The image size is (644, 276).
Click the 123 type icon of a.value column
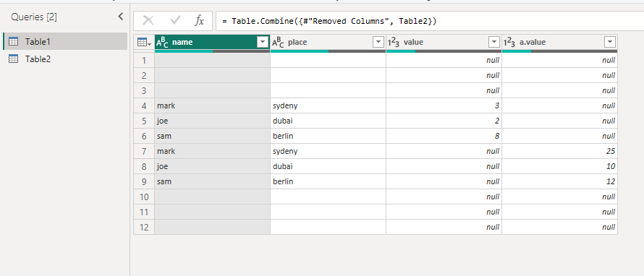click(x=509, y=42)
